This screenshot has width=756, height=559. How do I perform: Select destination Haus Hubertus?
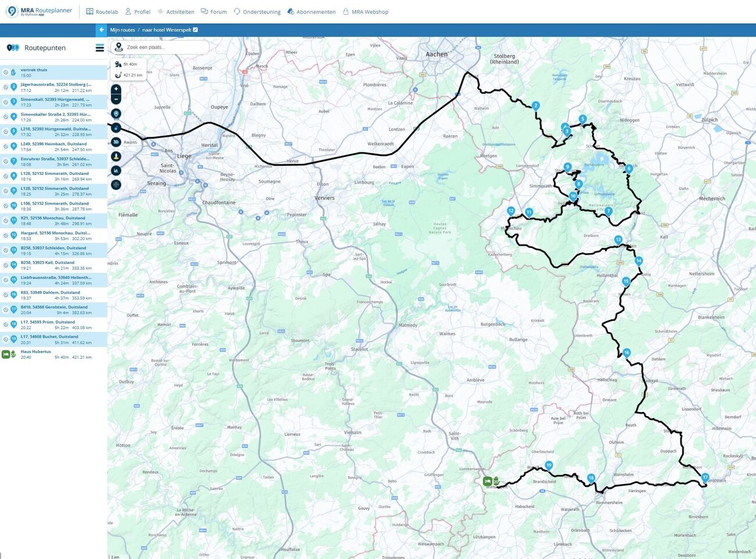(54, 354)
